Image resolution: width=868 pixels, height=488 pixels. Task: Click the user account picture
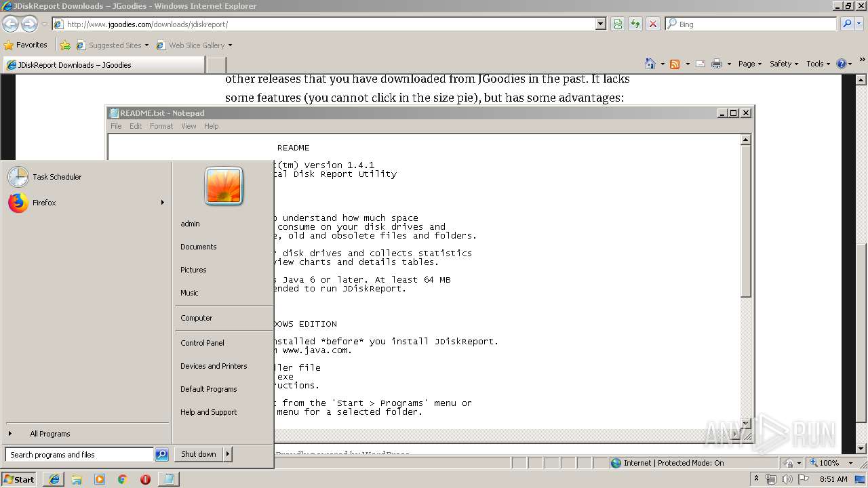point(224,186)
